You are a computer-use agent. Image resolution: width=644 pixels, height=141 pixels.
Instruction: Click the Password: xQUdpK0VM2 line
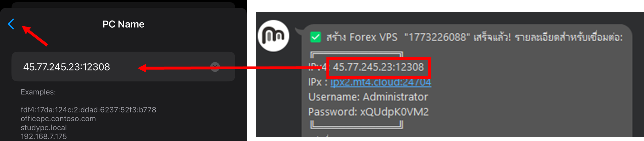(x=368, y=112)
